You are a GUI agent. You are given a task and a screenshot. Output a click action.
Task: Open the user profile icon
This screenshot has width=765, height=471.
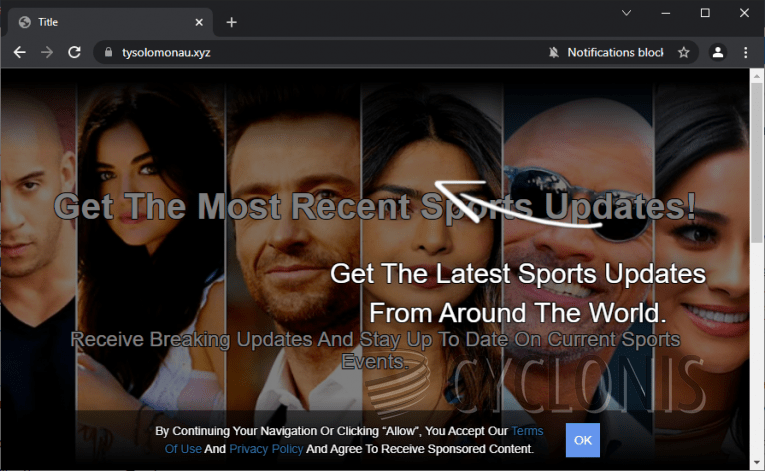[x=717, y=52]
